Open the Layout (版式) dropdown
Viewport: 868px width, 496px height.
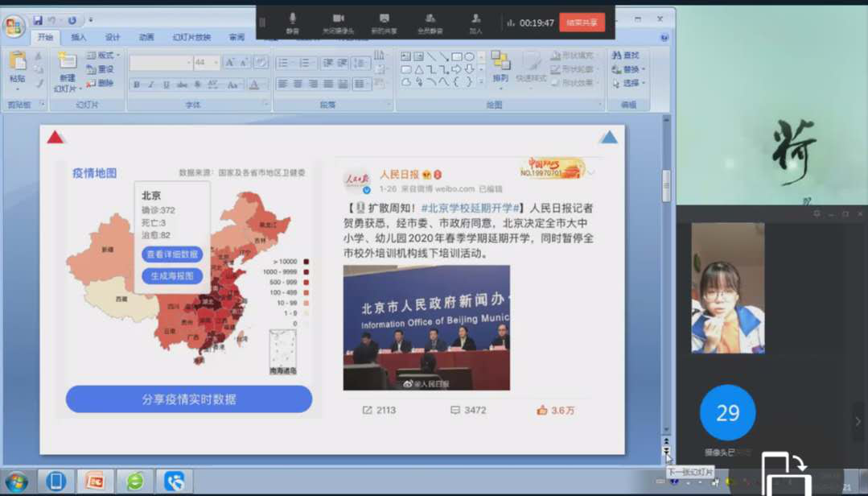click(103, 55)
